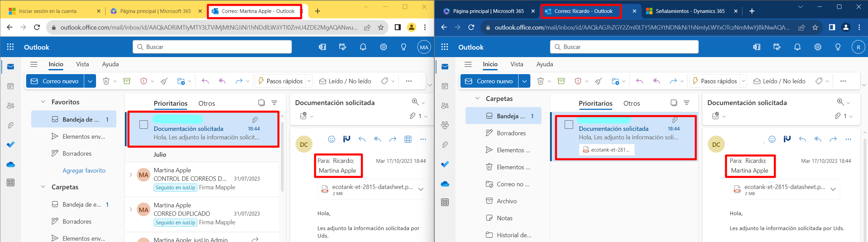
Task: Click Correo nuevo button in Ricardo's window
Action: coord(489,81)
